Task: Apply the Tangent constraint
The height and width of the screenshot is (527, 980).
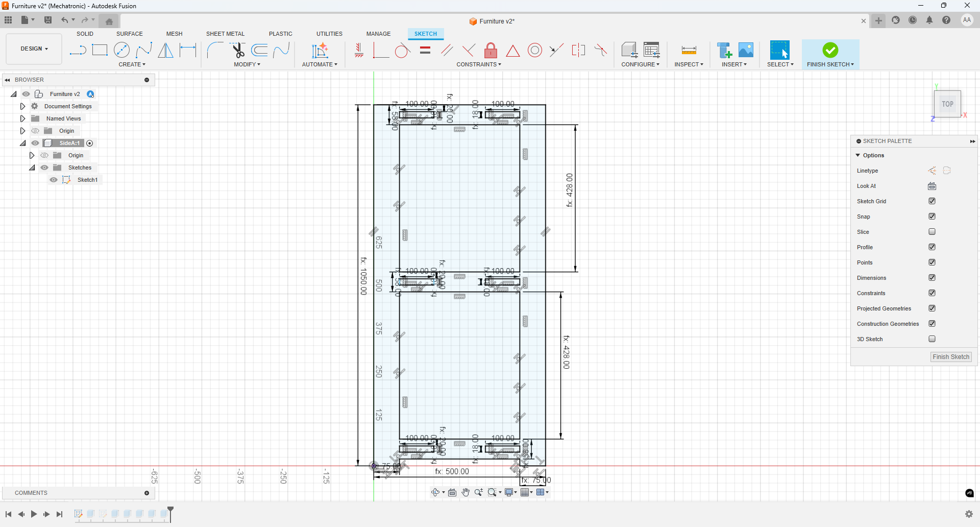Action: click(x=402, y=50)
